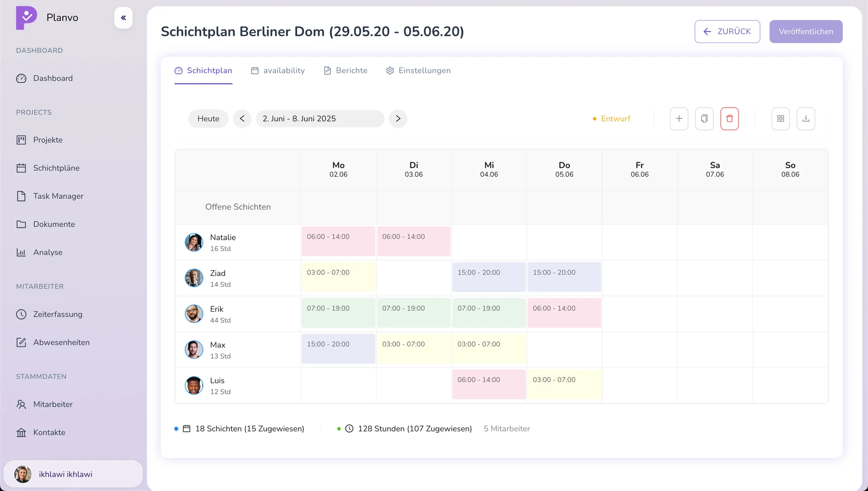
Task: Click the copy schedule icon
Action: [x=704, y=119]
